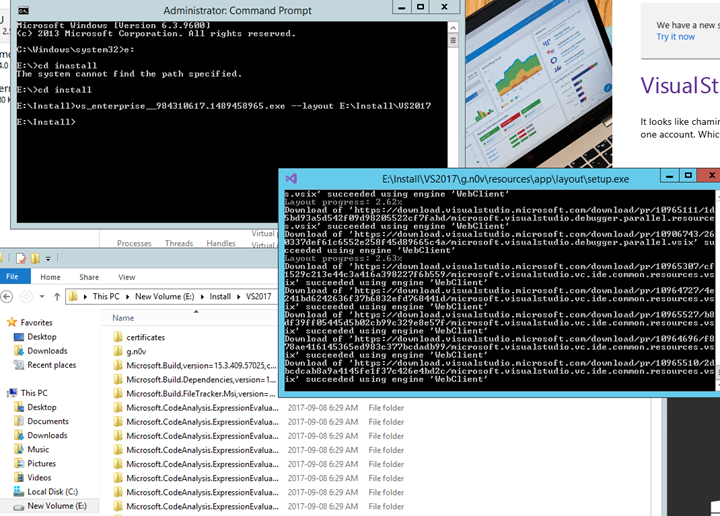This screenshot has height=516, width=720.
Task: Maximize the Command Prompt window
Action: [420, 6]
